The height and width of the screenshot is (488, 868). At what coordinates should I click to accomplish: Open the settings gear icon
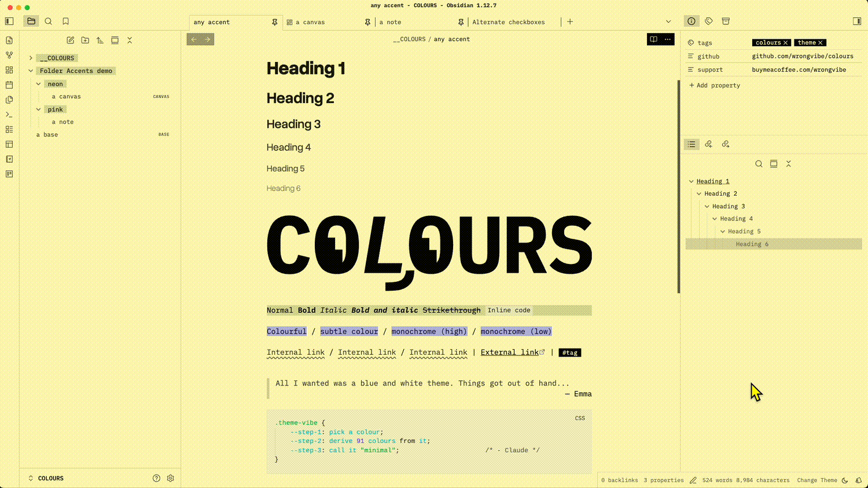click(x=171, y=478)
